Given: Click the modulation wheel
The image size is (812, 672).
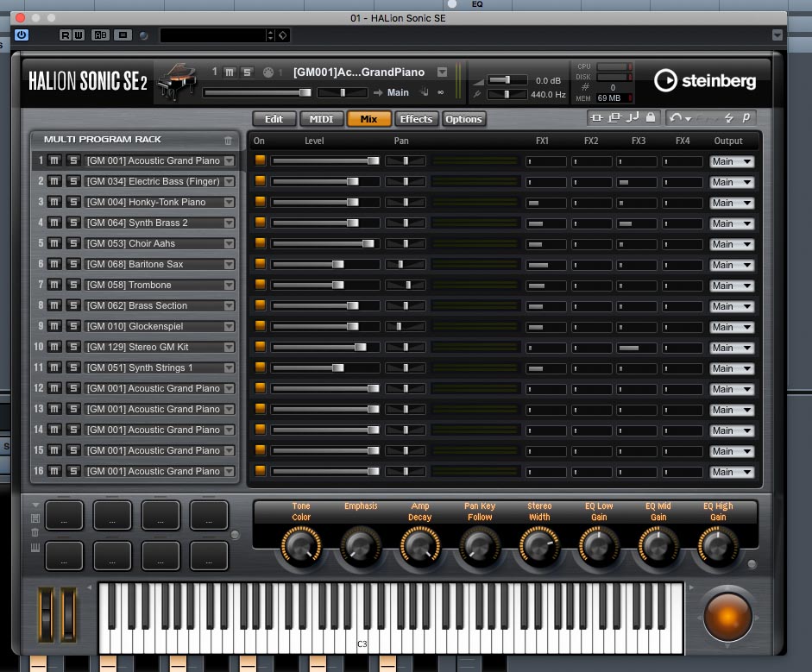Looking at the screenshot, I should [x=68, y=614].
